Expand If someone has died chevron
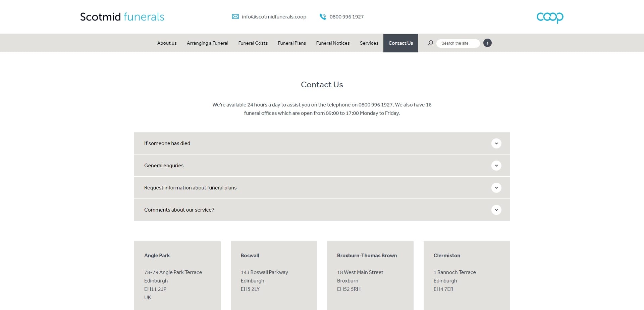644x310 pixels. tap(496, 143)
